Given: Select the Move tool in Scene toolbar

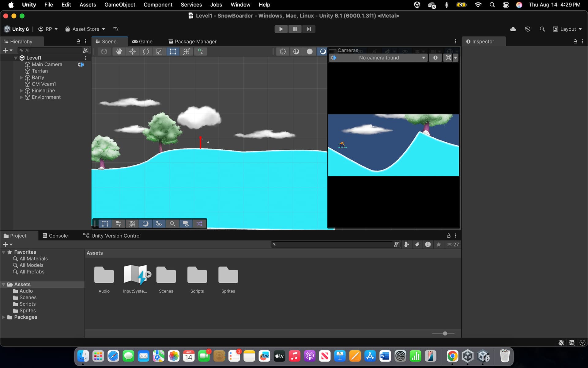Looking at the screenshot, I should click(x=132, y=52).
